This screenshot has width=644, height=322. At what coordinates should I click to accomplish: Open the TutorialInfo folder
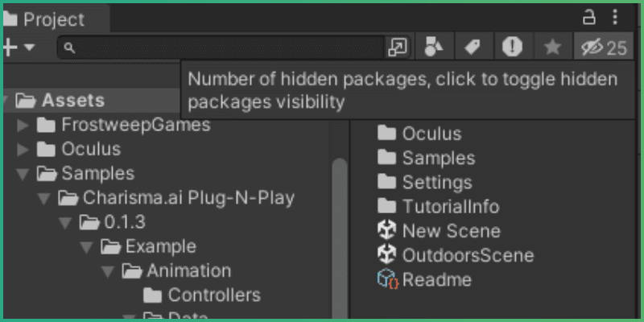point(450,207)
